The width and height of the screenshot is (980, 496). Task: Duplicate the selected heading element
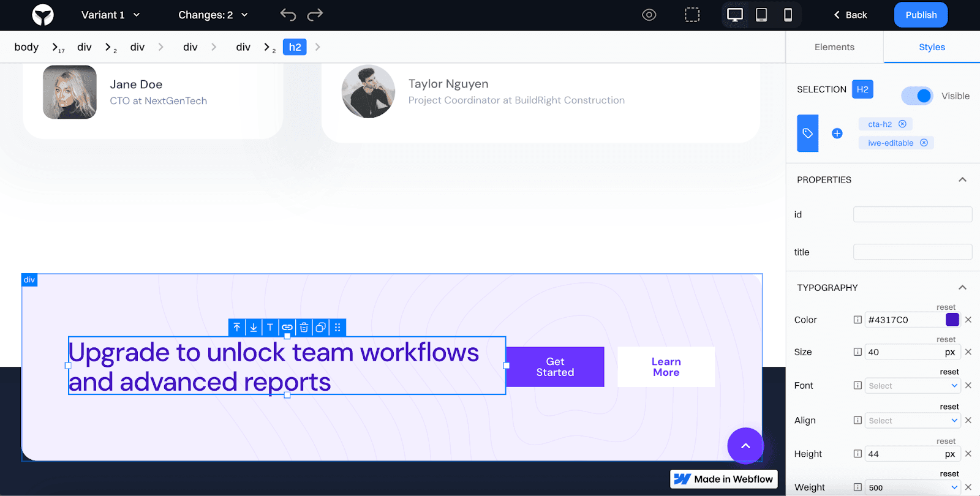tap(320, 328)
